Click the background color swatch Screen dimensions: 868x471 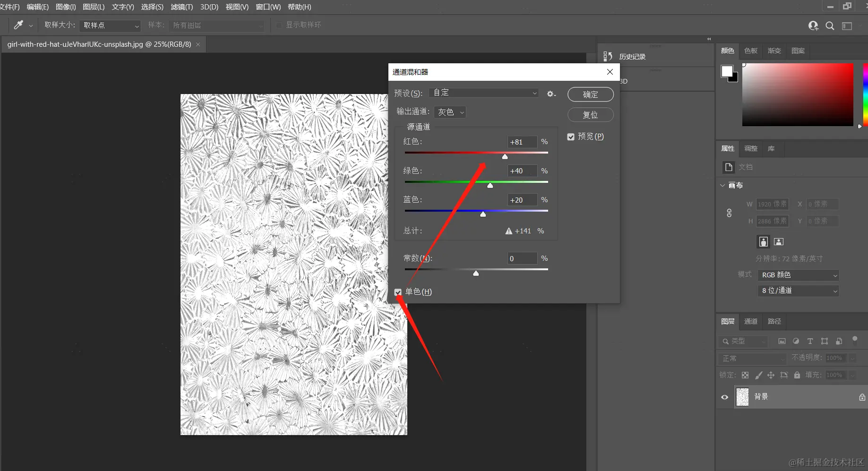pos(734,78)
